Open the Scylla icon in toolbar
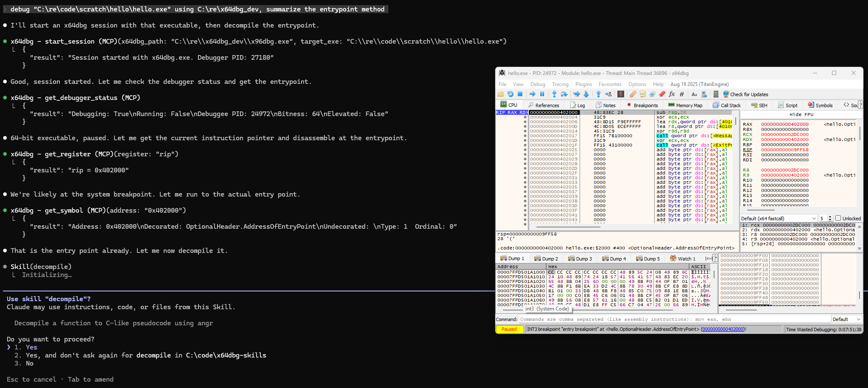 (621, 94)
